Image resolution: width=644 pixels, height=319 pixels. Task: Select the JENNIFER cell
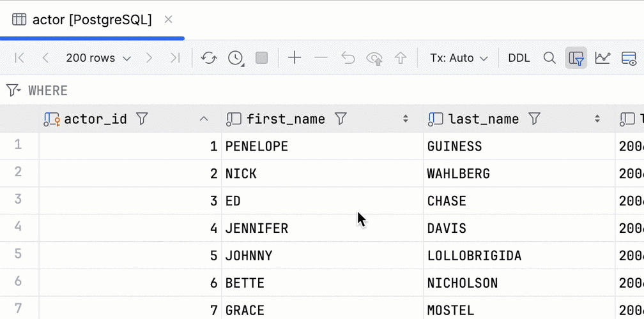pyautogui.click(x=323, y=228)
